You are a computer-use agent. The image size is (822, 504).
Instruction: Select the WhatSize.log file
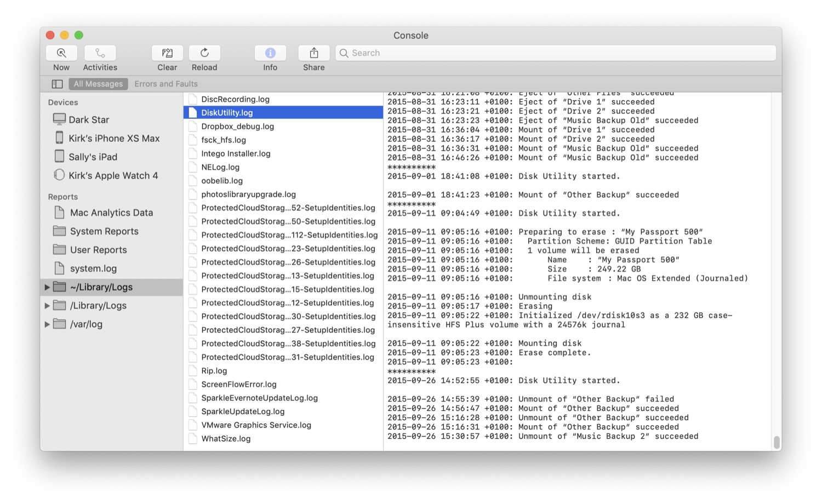click(x=226, y=438)
